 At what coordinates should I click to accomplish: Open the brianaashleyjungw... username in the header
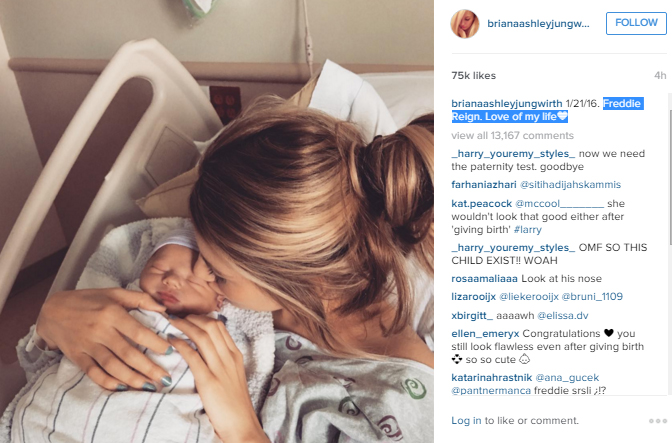[x=538, y=24]
